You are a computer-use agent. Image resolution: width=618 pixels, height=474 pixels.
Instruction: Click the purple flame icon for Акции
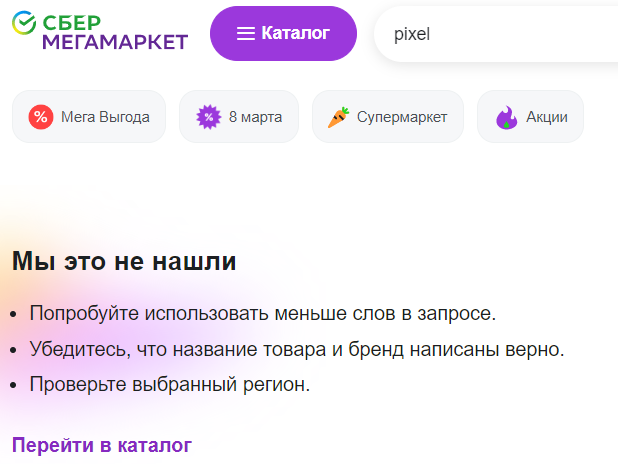point(506,117)
